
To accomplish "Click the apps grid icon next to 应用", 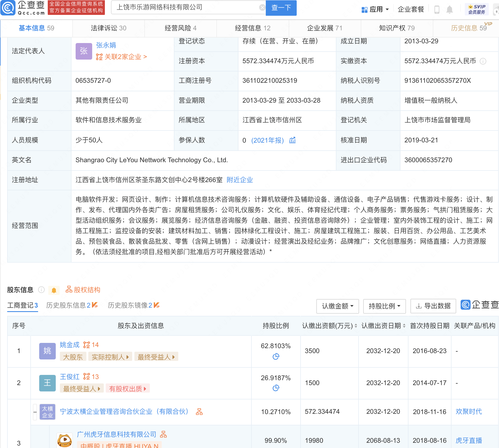I will pyautogui.click(x=364, y=10).
